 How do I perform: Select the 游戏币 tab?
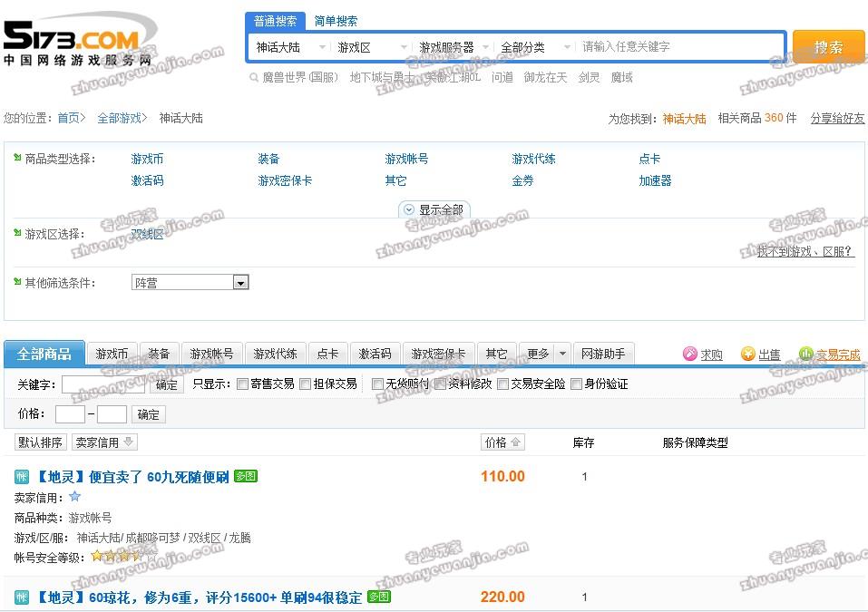click(x=112, y=354)
